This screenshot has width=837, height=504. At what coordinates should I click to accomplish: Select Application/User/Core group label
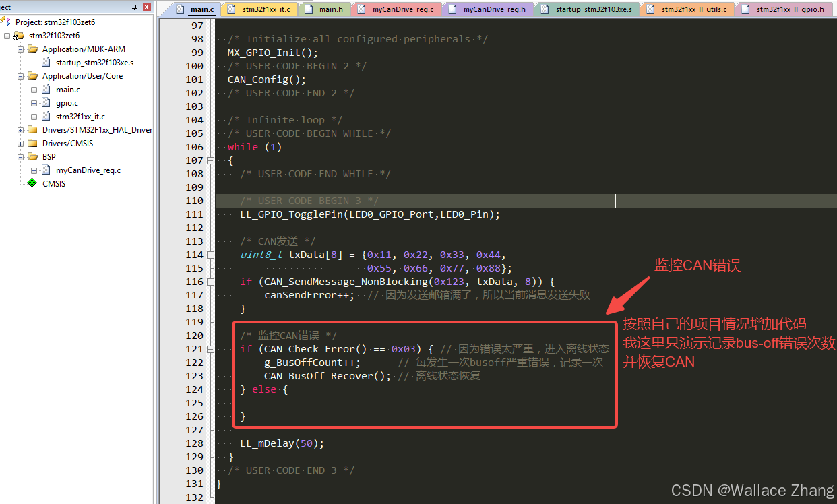tap(82, 76)
